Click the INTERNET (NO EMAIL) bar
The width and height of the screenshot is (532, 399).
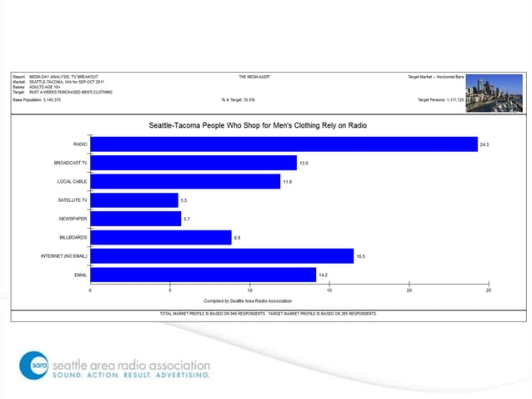pyautogui.click(x=222, y=256)
